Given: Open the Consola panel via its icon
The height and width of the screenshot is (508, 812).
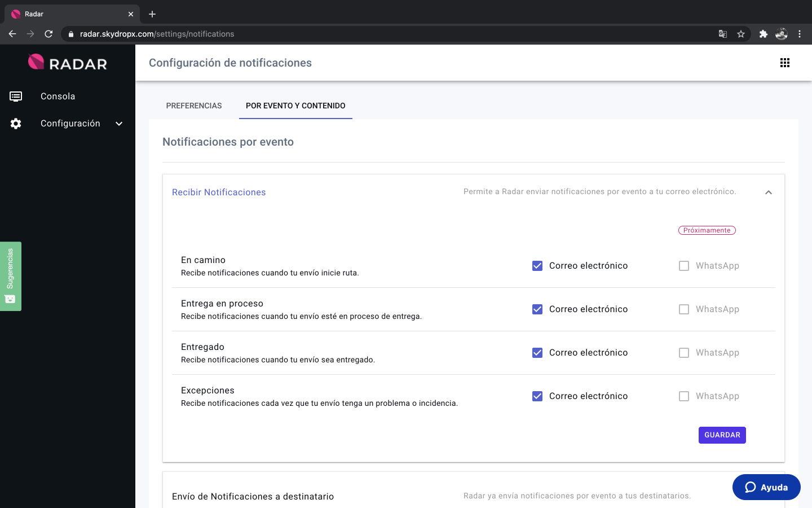Looking at the screenshot, I should (x=15, y=96).
